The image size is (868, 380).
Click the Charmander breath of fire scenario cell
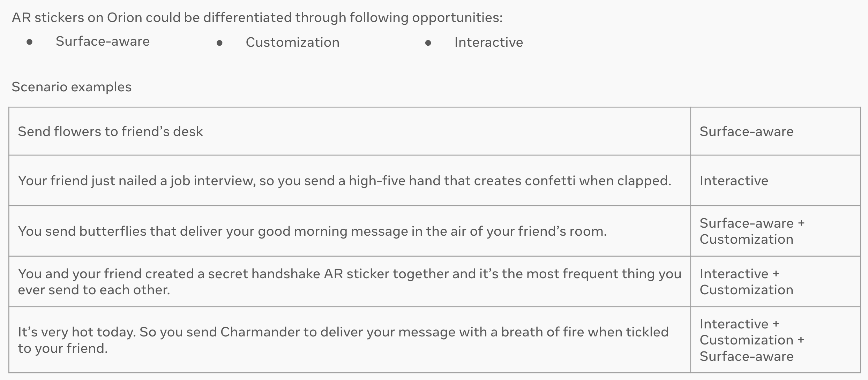tap(350, 340)
